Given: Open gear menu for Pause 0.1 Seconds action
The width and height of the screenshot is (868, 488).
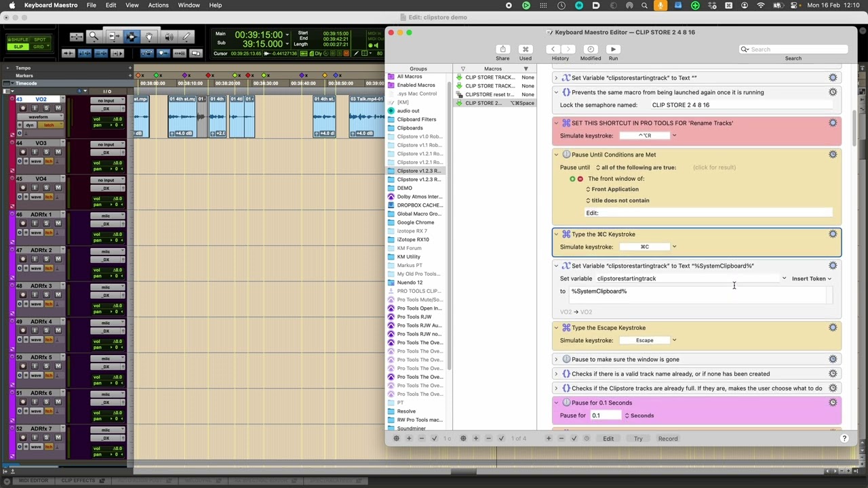Looking at the screenshot, I should pyautogui.click(x=833, y=403).
